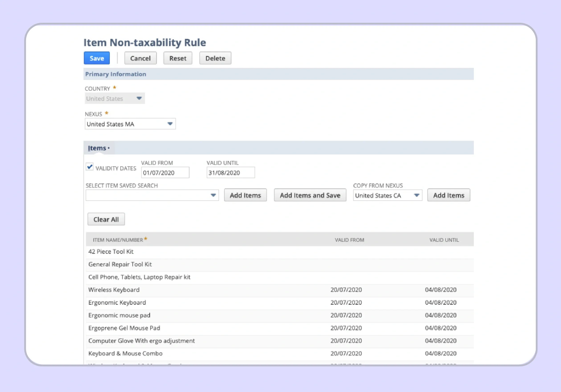Click Valid Until date of Ergonomic mouse pad
Viewport: 561px width, 392px height.
[441, 315]
